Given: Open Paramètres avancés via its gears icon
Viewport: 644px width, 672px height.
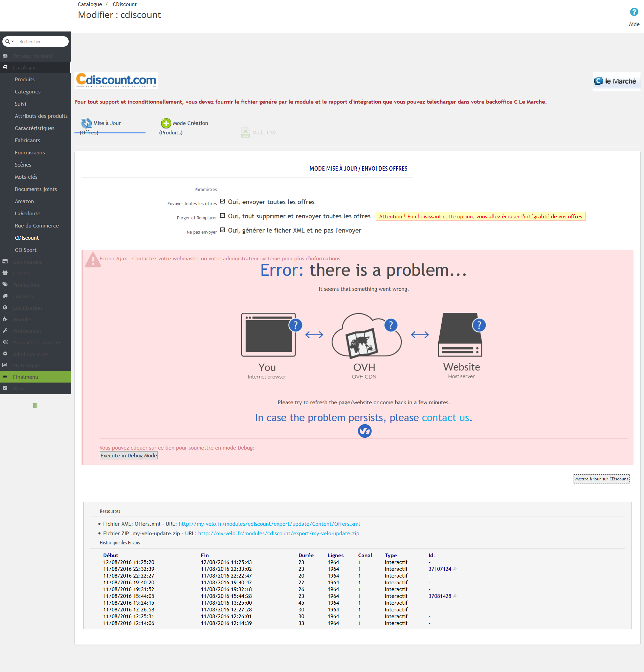Looking at the screenshot, I should coord(5,342).
